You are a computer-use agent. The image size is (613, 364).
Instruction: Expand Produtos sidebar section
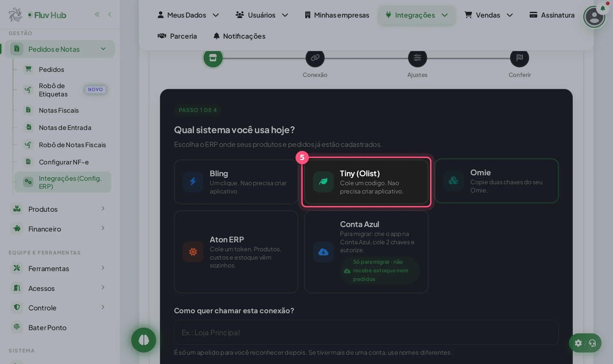click(x=60, y=209)
